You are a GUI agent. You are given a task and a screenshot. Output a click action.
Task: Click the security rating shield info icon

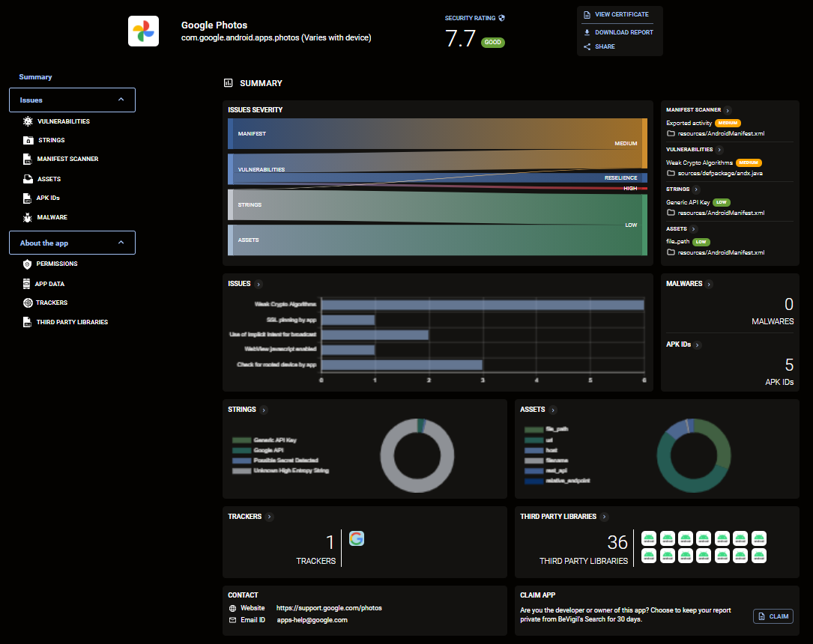(501, 18)
